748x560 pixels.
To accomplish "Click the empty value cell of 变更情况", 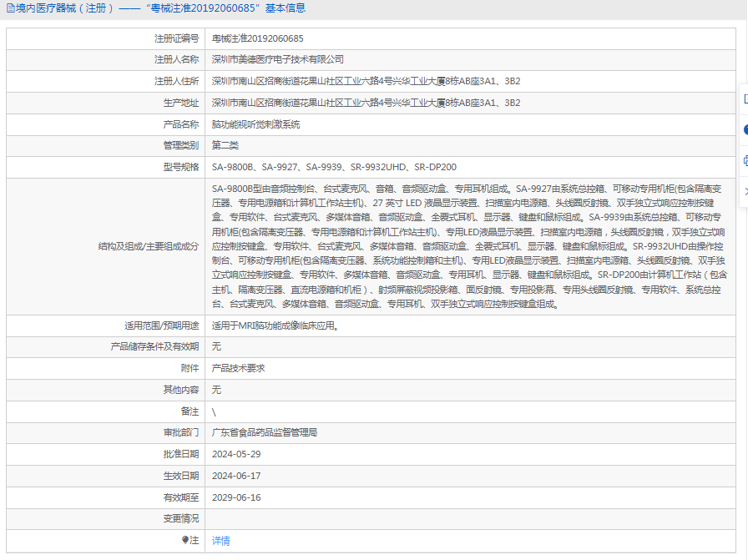I will click(x=470, y=519).
